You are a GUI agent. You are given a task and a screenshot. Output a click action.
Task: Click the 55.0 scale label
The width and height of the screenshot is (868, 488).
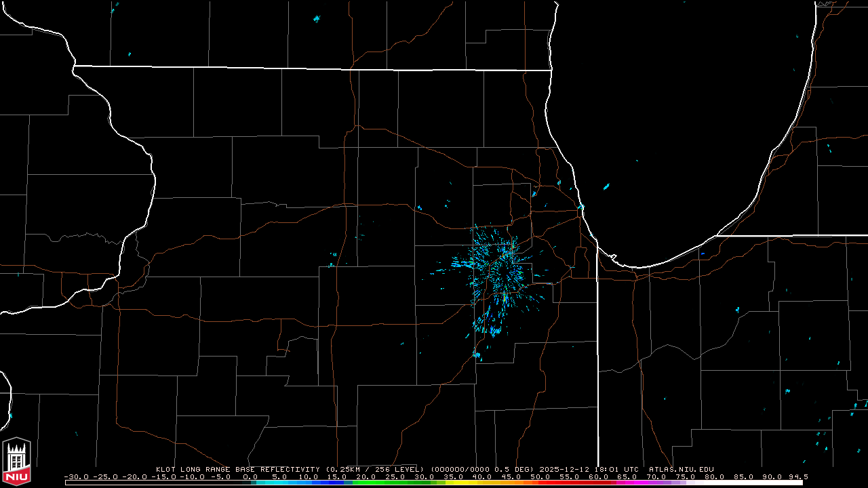(570, 476)
